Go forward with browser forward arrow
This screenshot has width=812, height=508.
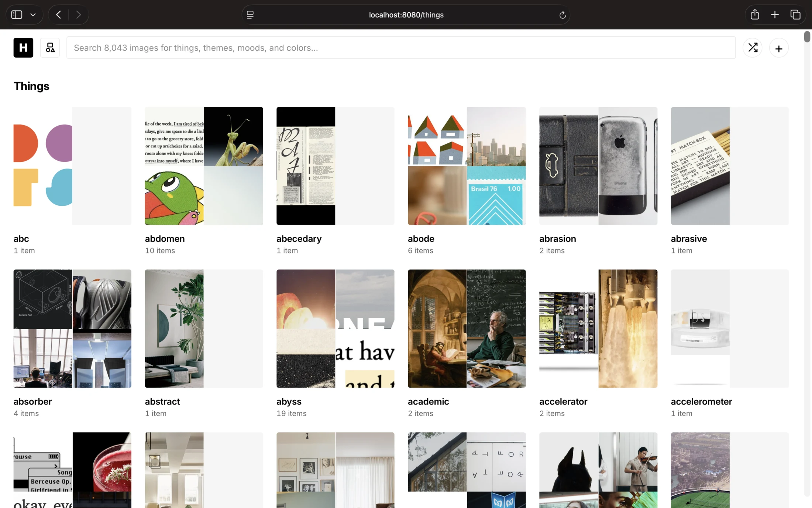pos(78,15)
